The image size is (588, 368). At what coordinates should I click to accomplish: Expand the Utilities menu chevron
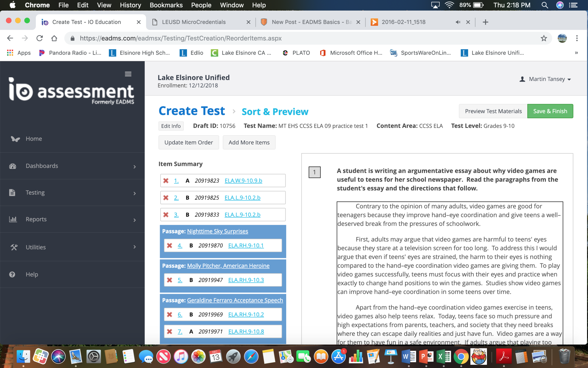click(x=134, y=247)
